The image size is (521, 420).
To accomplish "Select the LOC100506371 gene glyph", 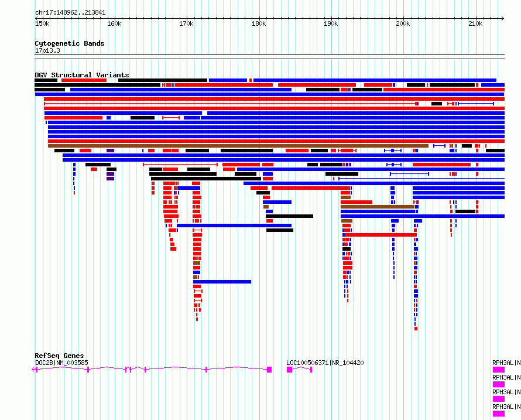I will (x=299, y=370).
